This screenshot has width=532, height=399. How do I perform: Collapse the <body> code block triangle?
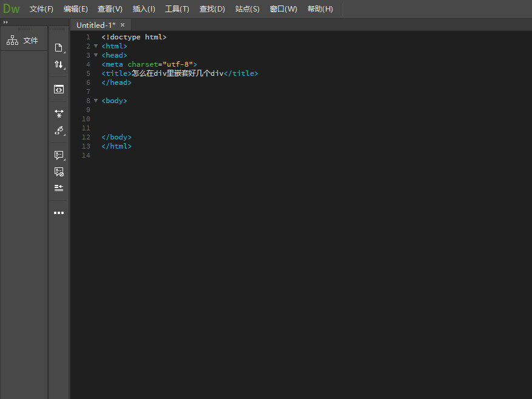pos(96,101)
